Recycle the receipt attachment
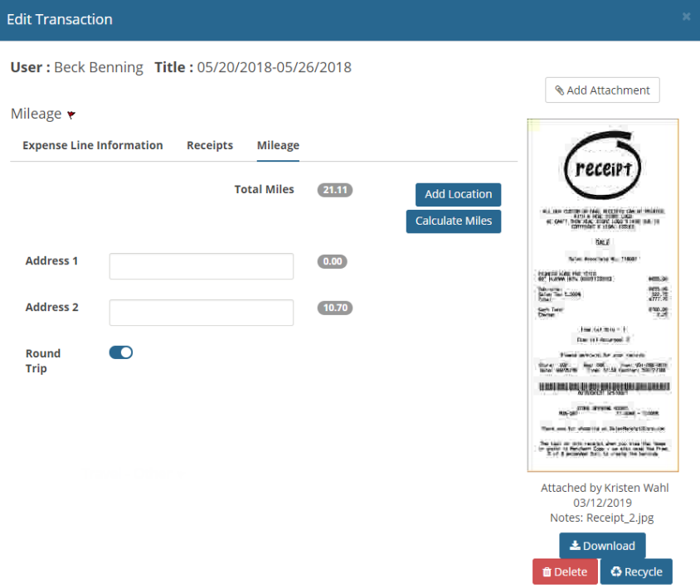This screenshot has height=588, width=700. click(636, 571)
